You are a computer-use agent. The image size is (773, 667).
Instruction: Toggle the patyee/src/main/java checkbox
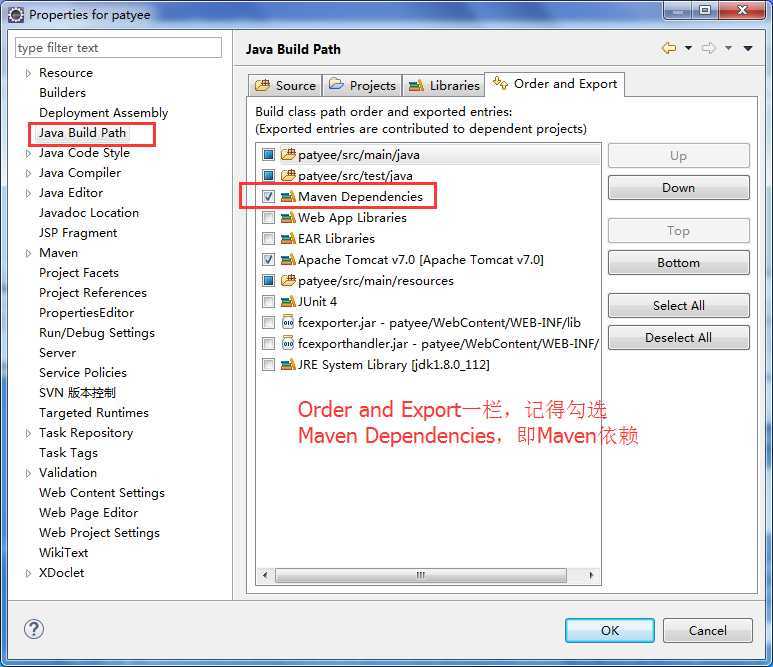click(x=268, y=155)
